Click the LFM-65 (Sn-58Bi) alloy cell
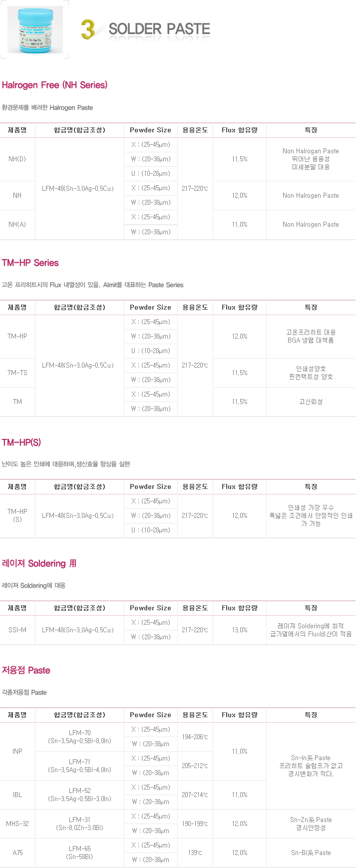The image size is (357, 868). [x=80, y=853]
